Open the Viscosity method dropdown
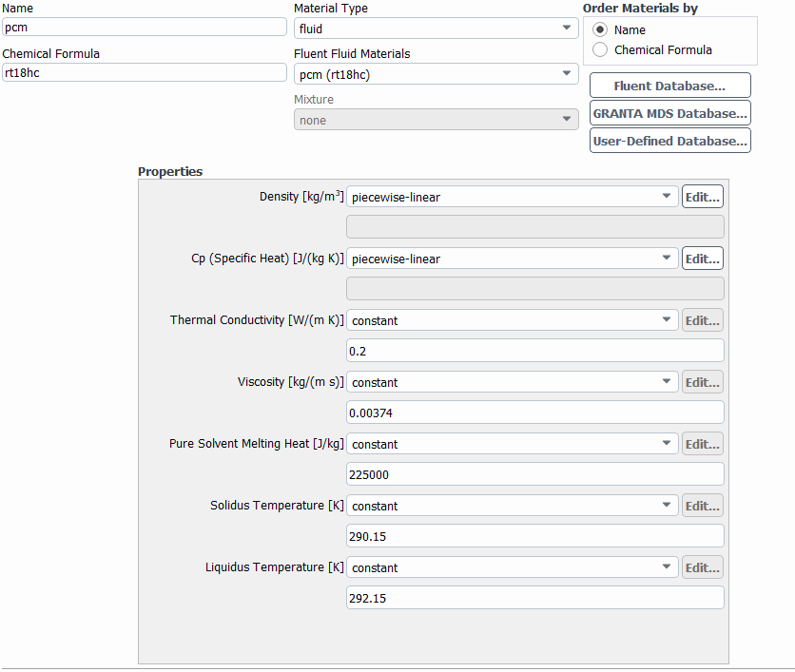795x672 pixels. (512, 382)
